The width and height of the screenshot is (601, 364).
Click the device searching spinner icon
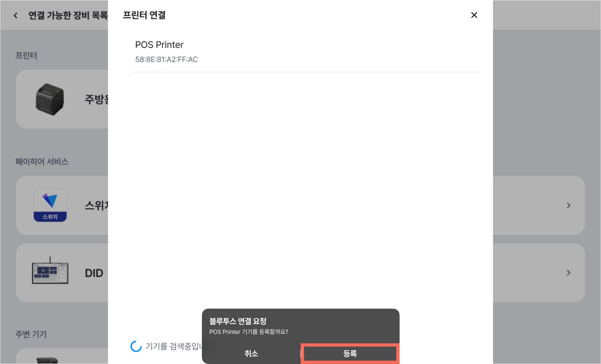(x=136, y=346)
